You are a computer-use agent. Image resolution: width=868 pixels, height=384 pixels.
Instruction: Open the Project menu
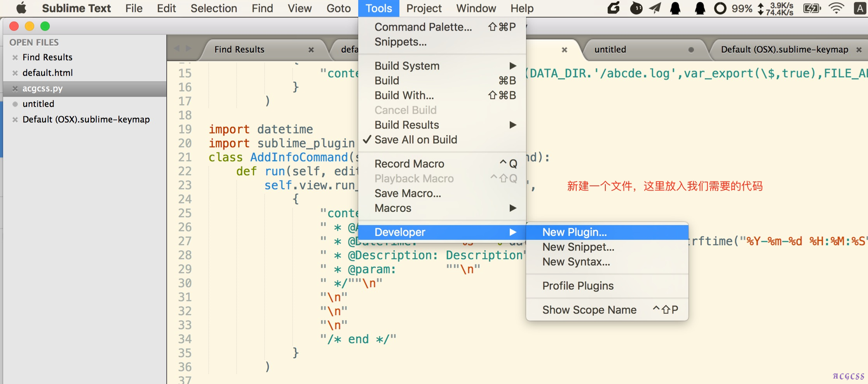(x=424, y=8)
